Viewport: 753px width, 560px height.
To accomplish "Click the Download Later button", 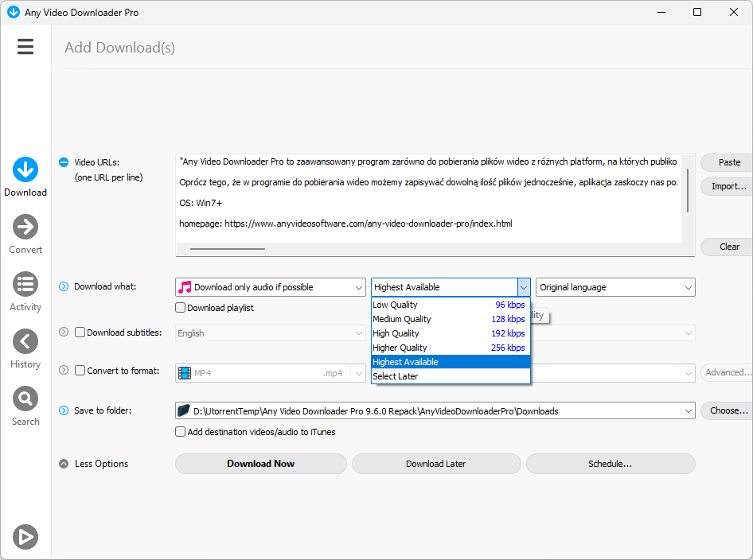I will [436, 464].
